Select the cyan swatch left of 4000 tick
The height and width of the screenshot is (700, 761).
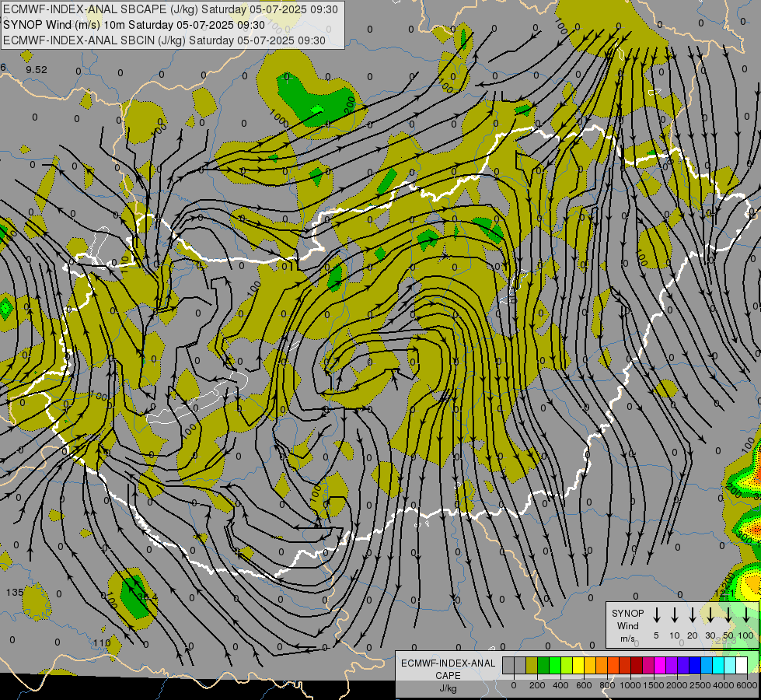pos(719,666)
